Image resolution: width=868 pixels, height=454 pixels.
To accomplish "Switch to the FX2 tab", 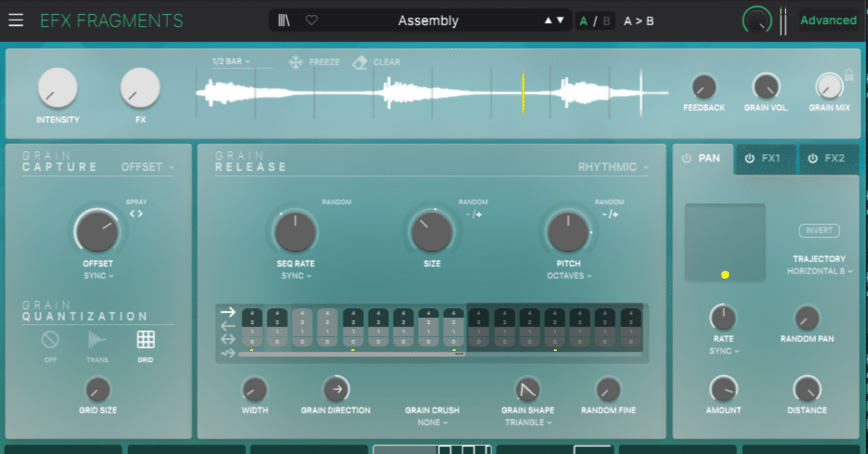I will pyautogui.click(x=828, y=159).
